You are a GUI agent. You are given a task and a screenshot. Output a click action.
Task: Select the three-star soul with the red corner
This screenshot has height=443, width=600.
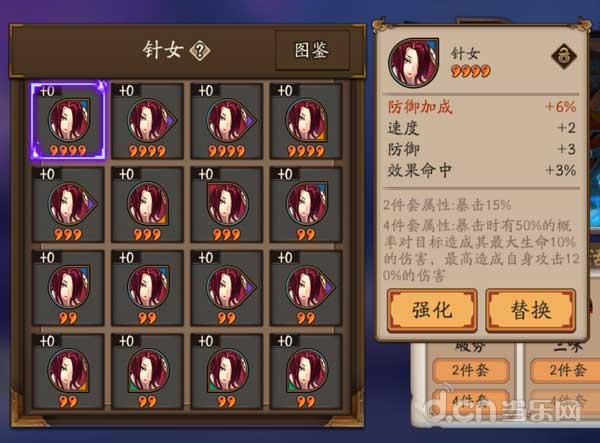[227, 204]
